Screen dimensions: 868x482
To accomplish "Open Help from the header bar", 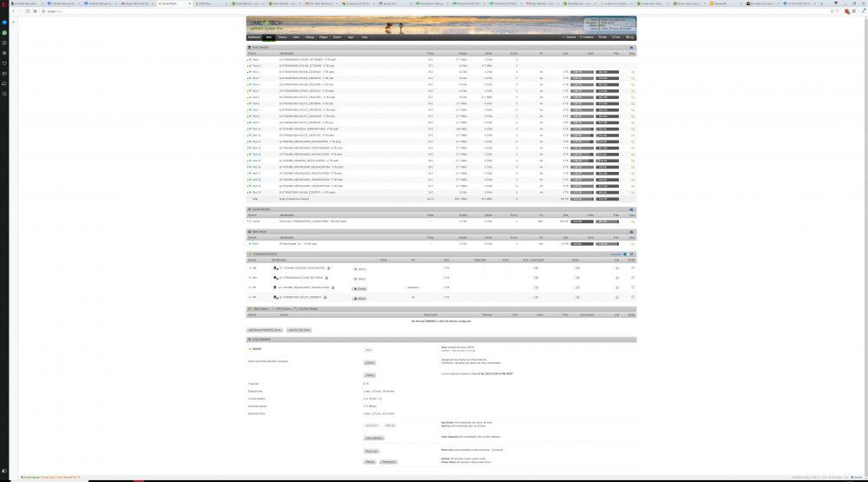I will pos(603,37).
